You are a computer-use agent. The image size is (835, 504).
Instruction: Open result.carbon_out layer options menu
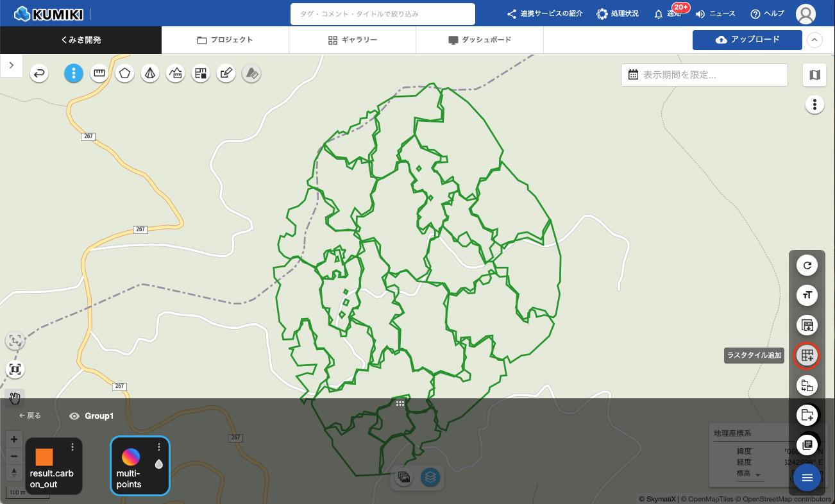point(72,447)
